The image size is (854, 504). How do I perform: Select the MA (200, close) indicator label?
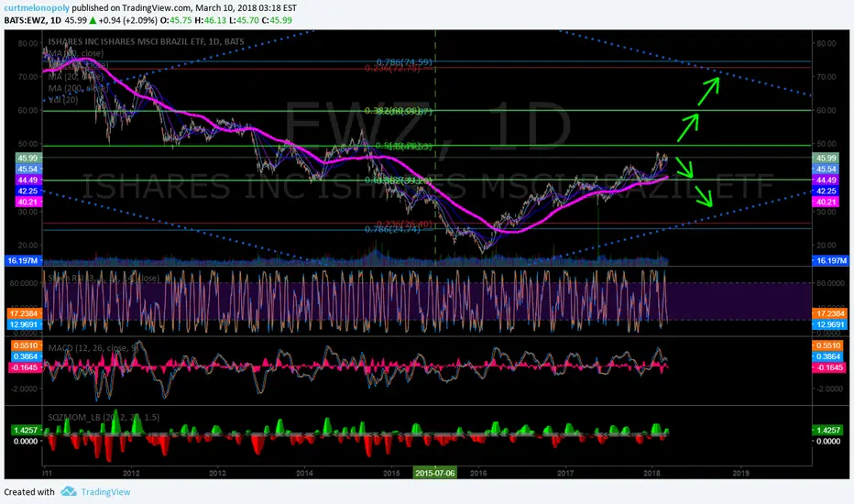tap(79, 88)
